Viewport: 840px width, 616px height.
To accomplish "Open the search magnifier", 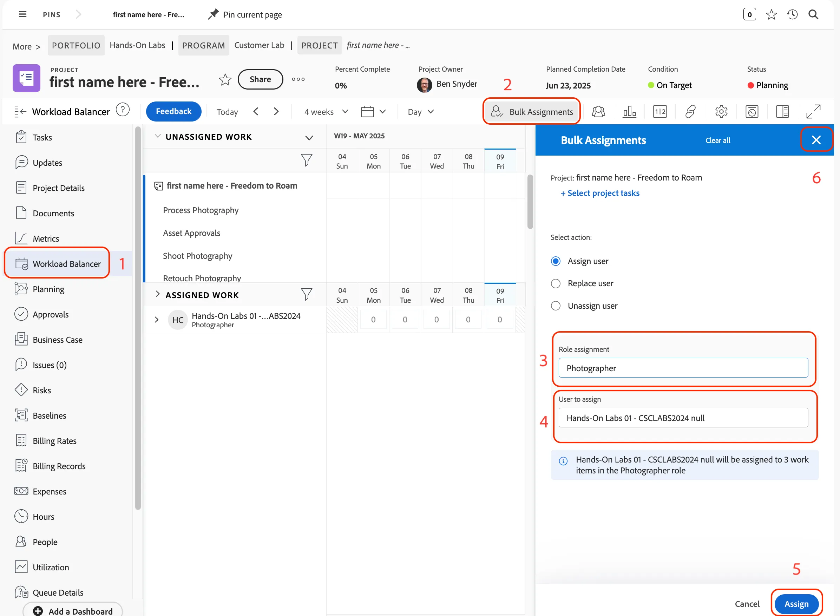I will click(813, 14).
